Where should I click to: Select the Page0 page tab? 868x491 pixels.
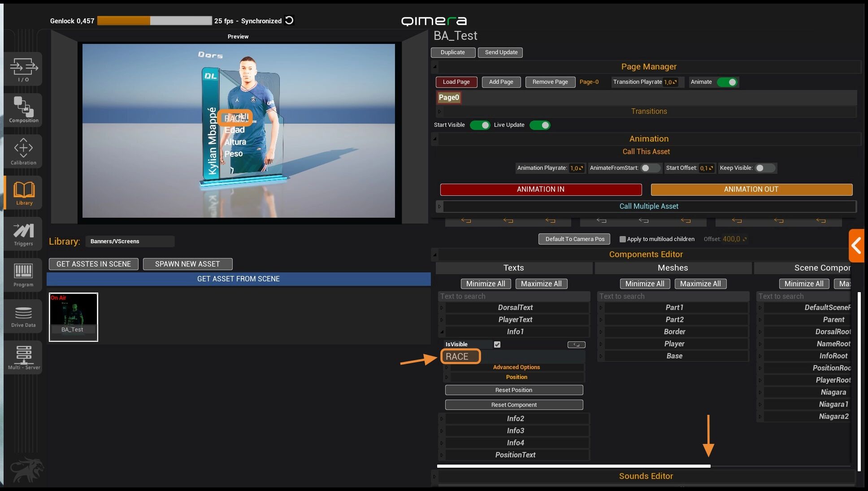(449, 97)
